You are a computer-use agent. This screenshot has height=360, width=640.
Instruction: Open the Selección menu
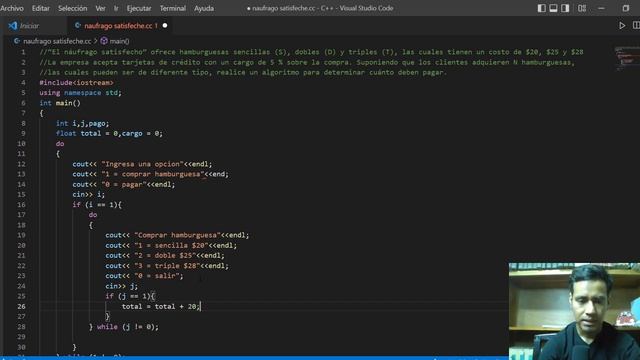[x=72, y=8]
